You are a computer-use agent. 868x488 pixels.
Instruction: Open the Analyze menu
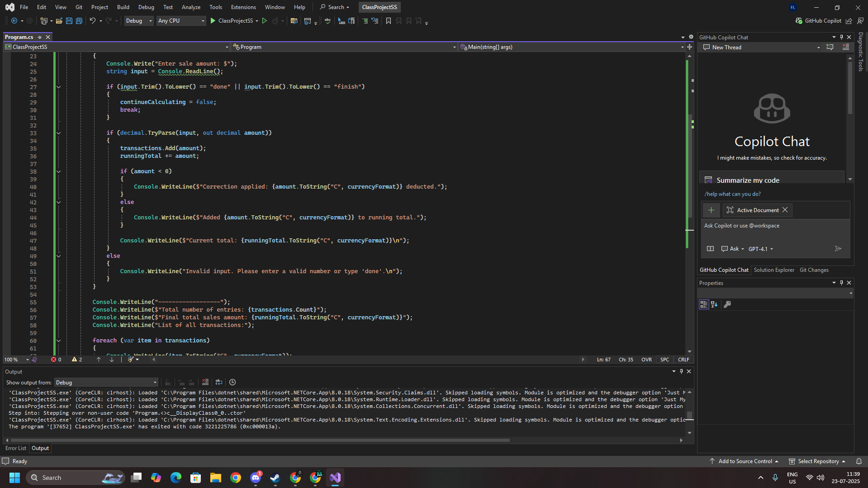[x=191, y=7]
